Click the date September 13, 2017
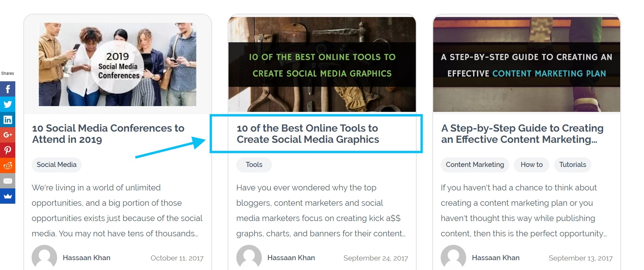644x270 pixels. point(581,258)
